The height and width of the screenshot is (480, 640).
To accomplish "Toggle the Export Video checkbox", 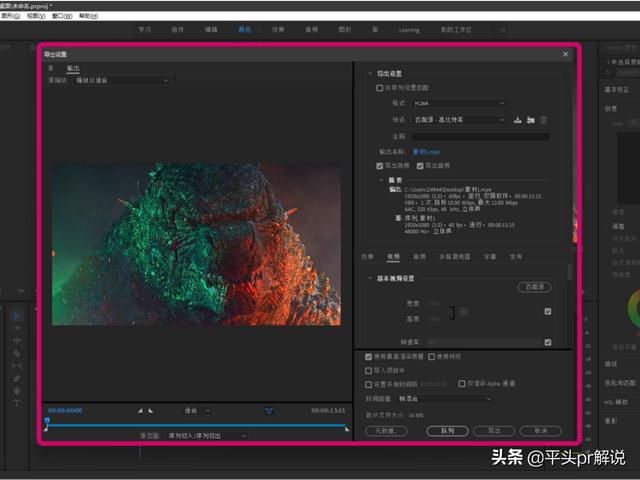I will tap(380, 166).
